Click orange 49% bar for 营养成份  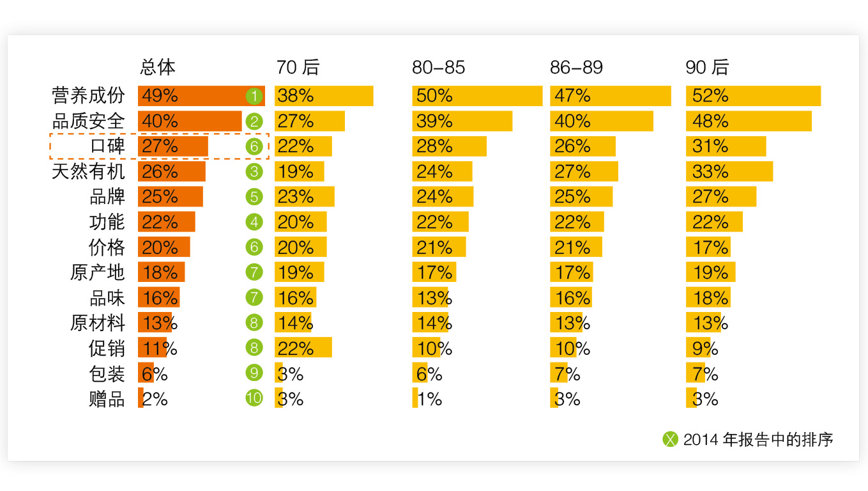(201, 96)
